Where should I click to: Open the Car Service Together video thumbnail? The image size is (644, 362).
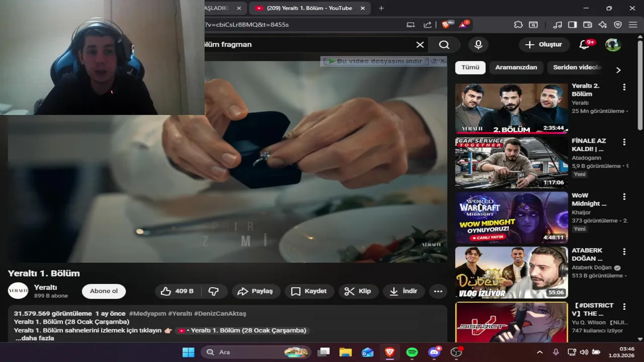512,163
